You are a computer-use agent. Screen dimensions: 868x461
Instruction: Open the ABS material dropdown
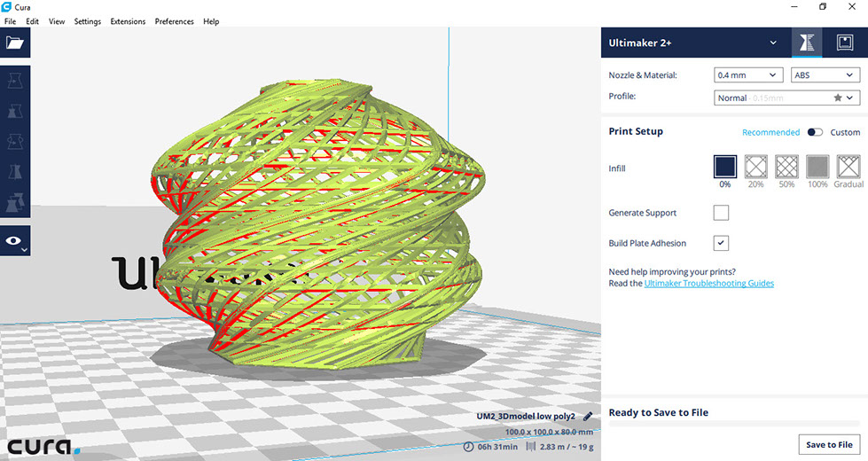[x=825, y=74]
